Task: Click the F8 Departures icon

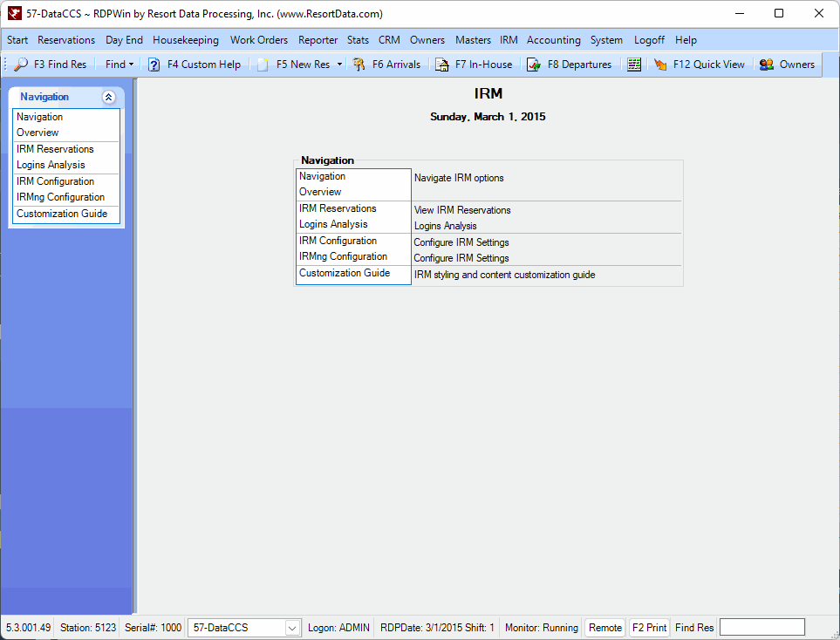Action: point(534,65)
